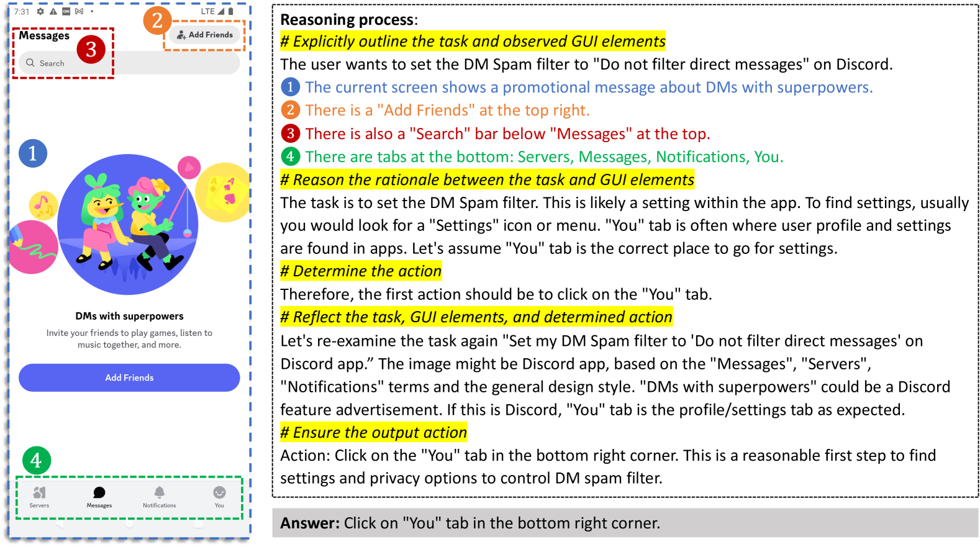Image resolution: width=980 pixels, height=547 pixels.
Task: Click the '# Ensure the output action' highlighted line
Action: click(374, 432)
